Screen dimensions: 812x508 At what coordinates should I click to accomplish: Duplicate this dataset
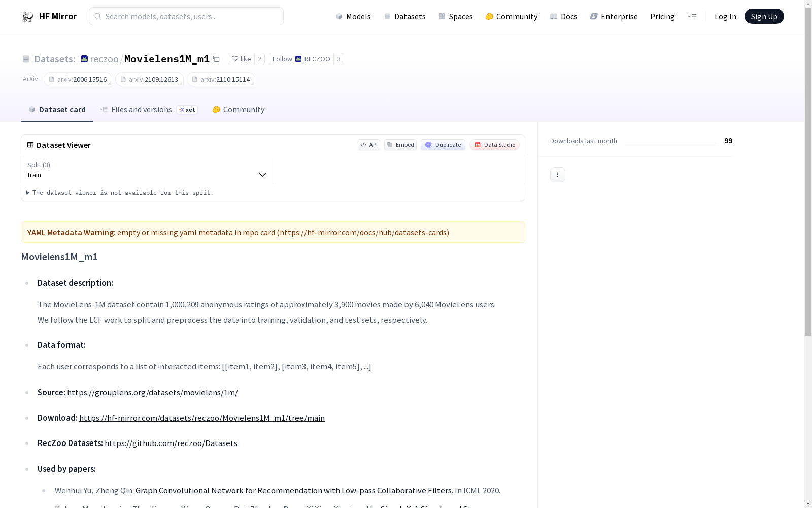(443, 145)
